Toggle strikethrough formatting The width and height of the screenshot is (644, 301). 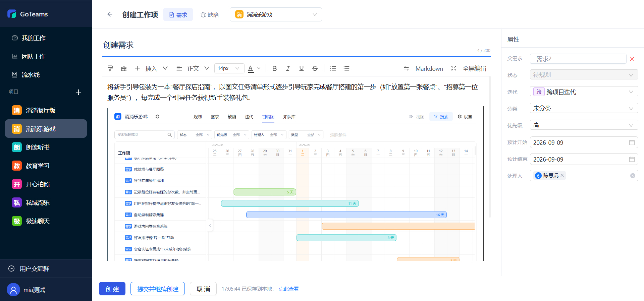[x=315, y=68]
